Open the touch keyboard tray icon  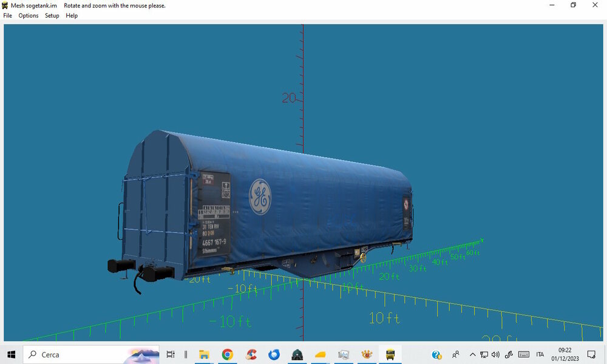(x=524, y=354)
